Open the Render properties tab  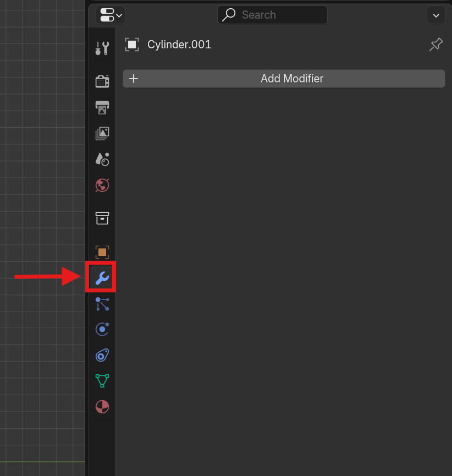pos(102,81)
